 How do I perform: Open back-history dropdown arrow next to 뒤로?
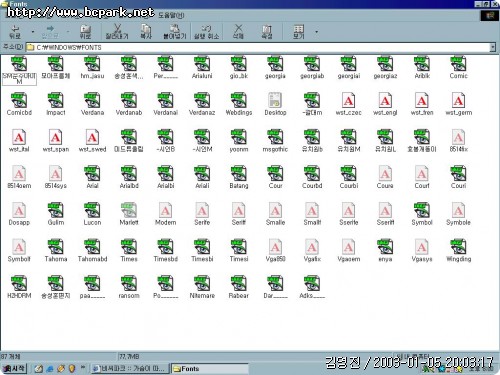pyautogui.click(x=33, y=32)
